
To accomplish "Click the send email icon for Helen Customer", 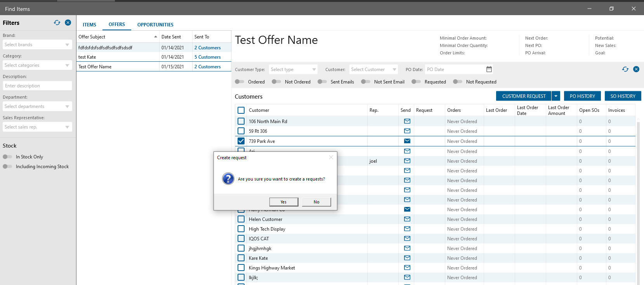I will click(x=407, y=219).
